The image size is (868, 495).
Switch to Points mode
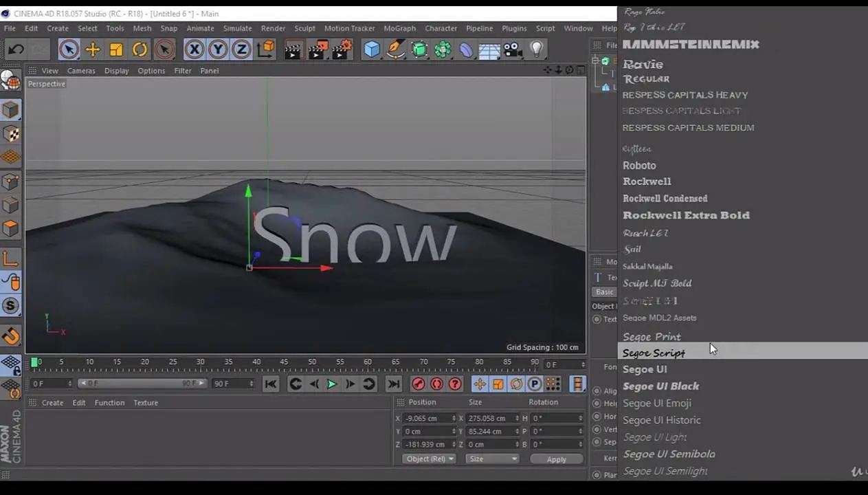point(10,181)
